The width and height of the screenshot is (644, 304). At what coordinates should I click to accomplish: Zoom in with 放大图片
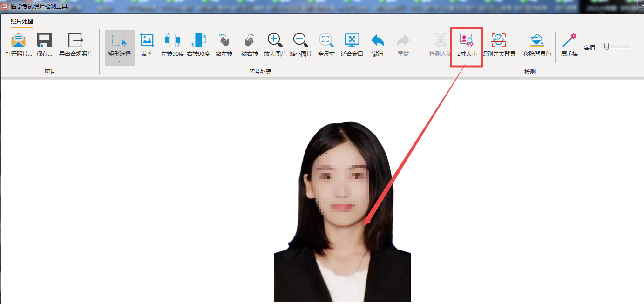275,41
